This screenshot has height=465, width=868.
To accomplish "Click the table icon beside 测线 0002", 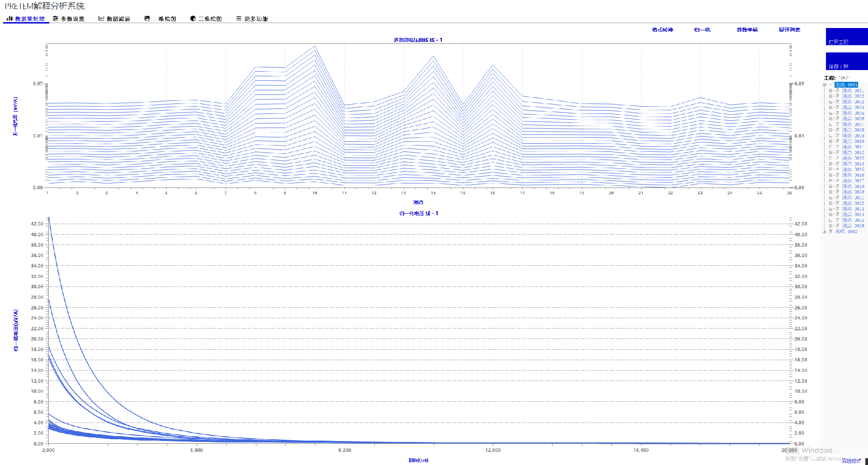I will coord(830,231).
